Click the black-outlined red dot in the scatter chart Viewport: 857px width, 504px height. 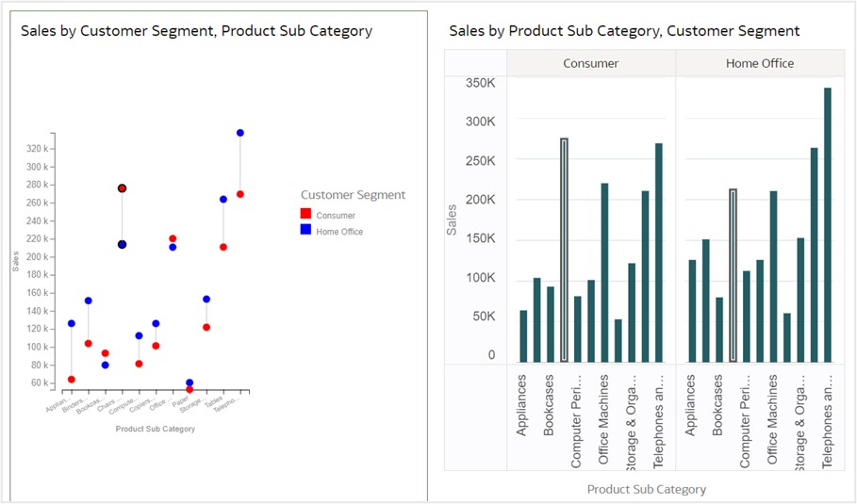122,188
